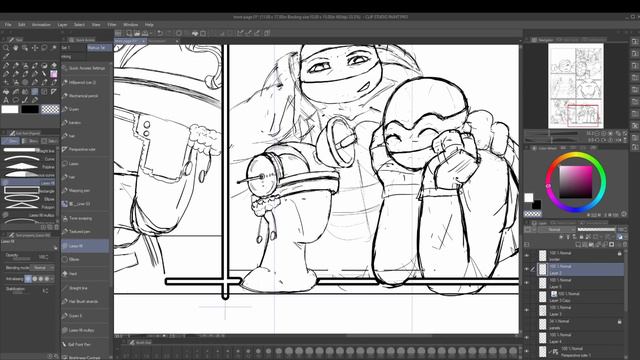This screenshot has height=360, width=640.
Task: Select the Text tool with A icon
Action: pos(6,100)
